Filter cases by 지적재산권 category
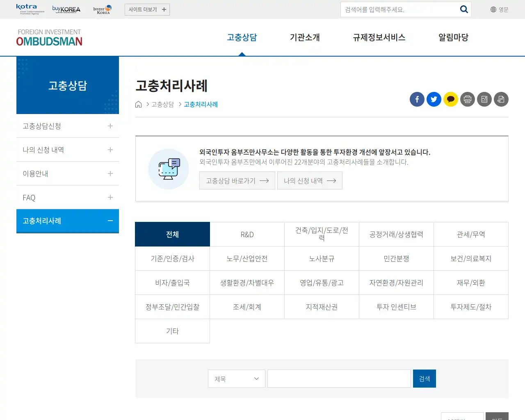525x420 pixels. point(322,307)
